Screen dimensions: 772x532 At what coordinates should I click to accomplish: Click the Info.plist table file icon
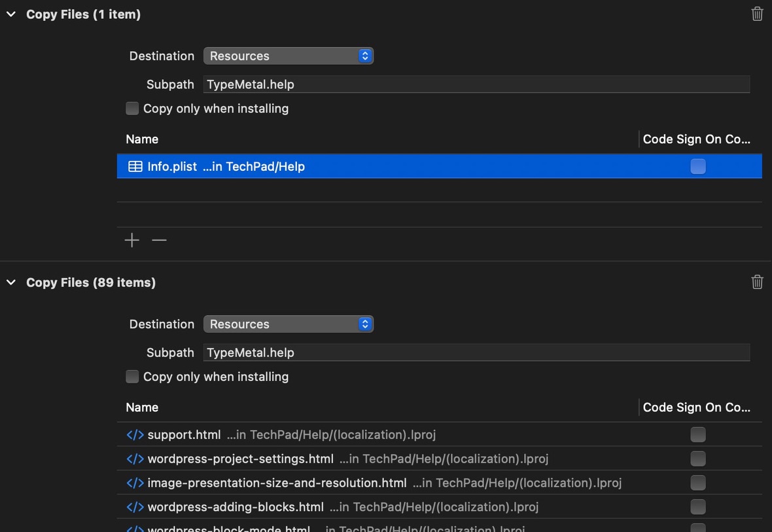click(x=135, y=166)
